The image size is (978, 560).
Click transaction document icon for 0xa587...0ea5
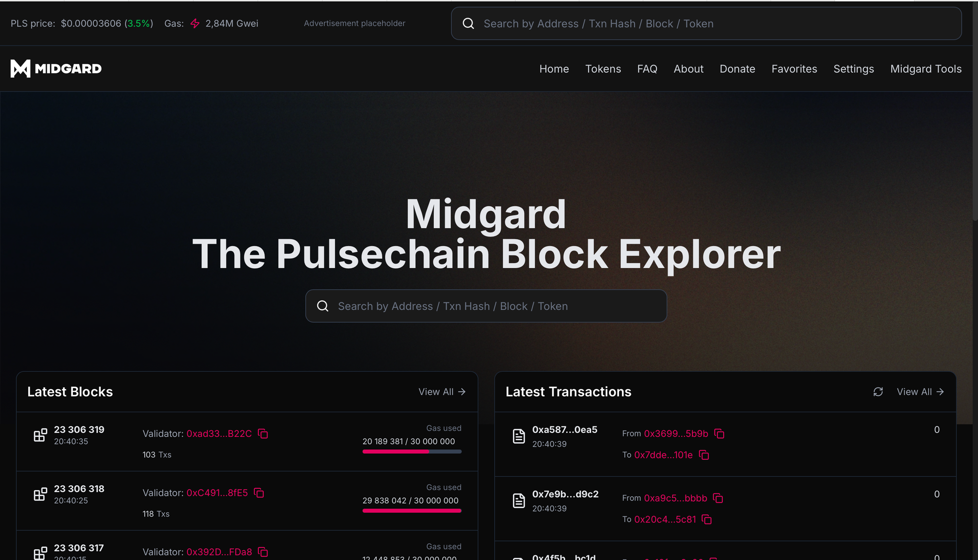coord(519,436)
